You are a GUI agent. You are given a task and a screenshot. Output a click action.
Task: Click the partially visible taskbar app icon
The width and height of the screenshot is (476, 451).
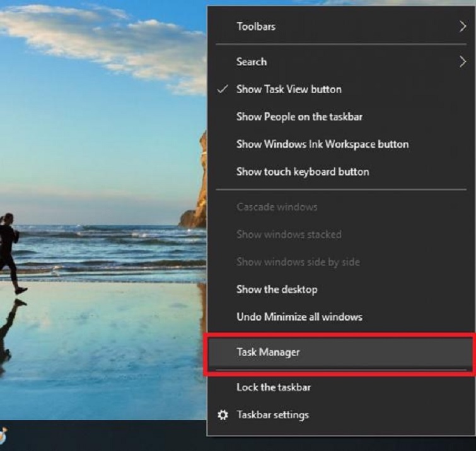3,436
